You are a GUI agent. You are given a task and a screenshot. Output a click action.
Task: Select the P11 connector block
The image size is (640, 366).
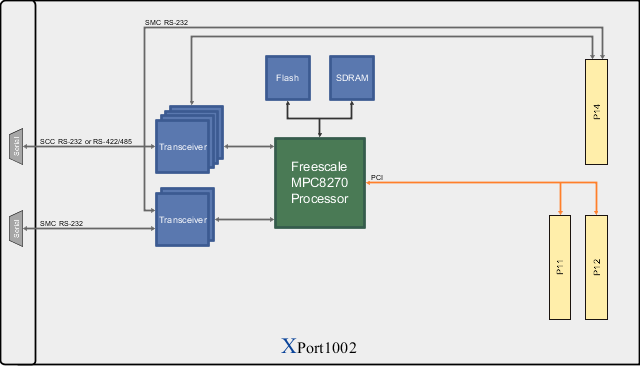pos(560,267)
